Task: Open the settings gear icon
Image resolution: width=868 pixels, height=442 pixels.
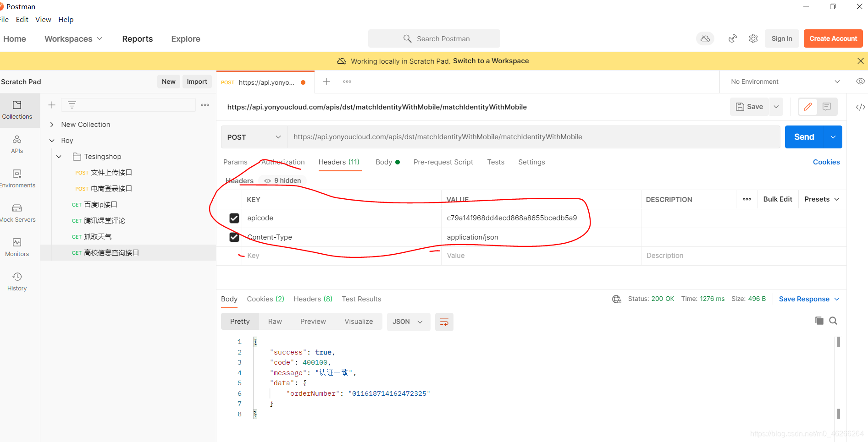Action: [x=753, y=38]
